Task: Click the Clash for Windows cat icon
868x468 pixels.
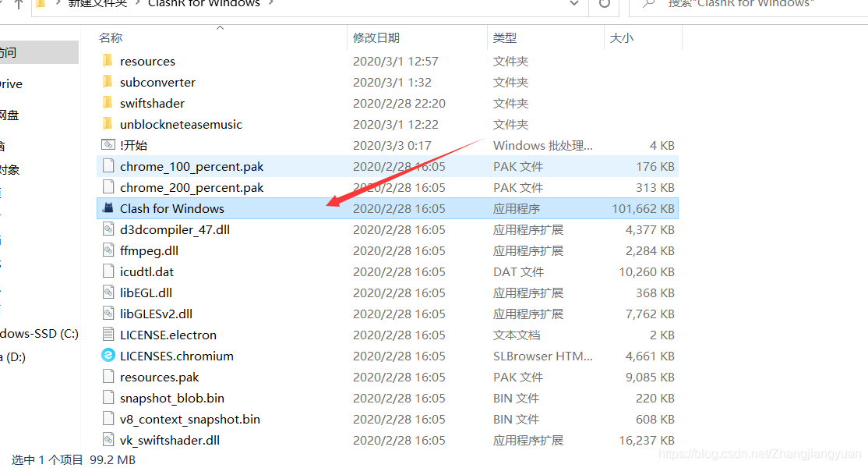Action: pyautogui.click(x=108, y=208)
